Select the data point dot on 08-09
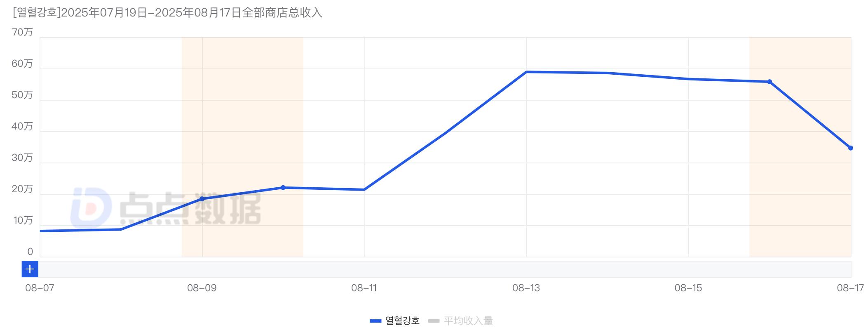 (202, 199)
